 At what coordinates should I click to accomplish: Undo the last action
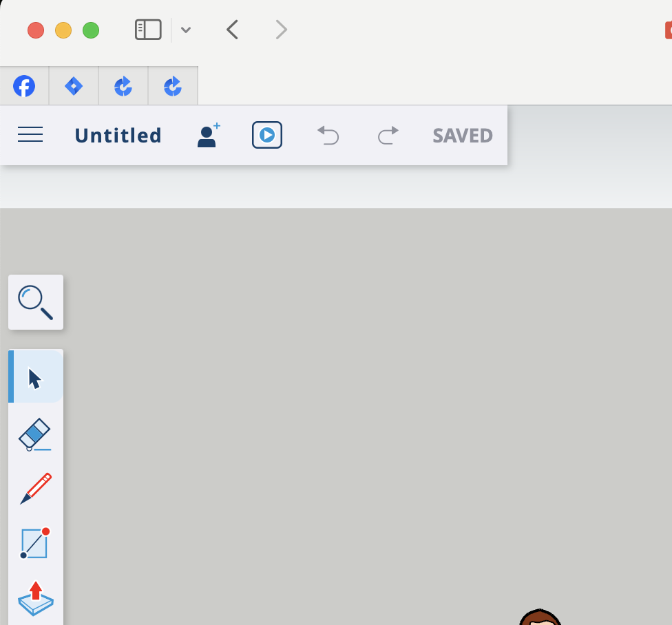328,135
